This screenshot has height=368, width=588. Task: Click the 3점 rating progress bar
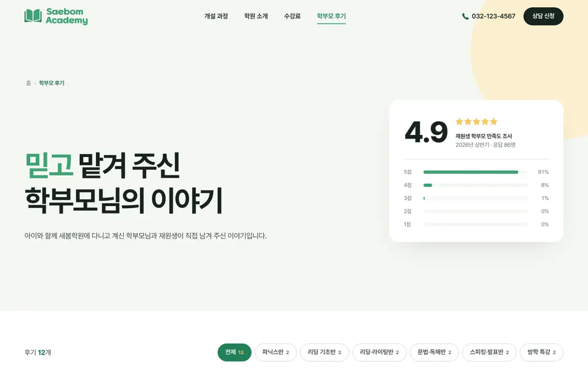475,198
